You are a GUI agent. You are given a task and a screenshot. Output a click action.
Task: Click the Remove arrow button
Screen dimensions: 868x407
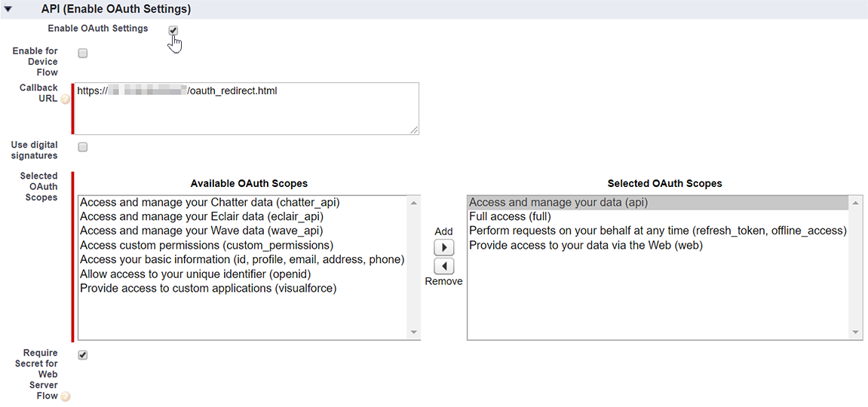point(444,267)
